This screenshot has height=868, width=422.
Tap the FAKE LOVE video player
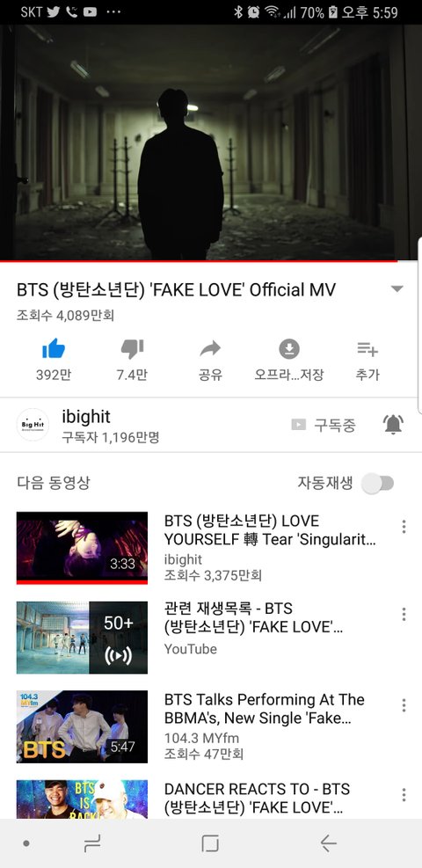click(x=211, y=142)
